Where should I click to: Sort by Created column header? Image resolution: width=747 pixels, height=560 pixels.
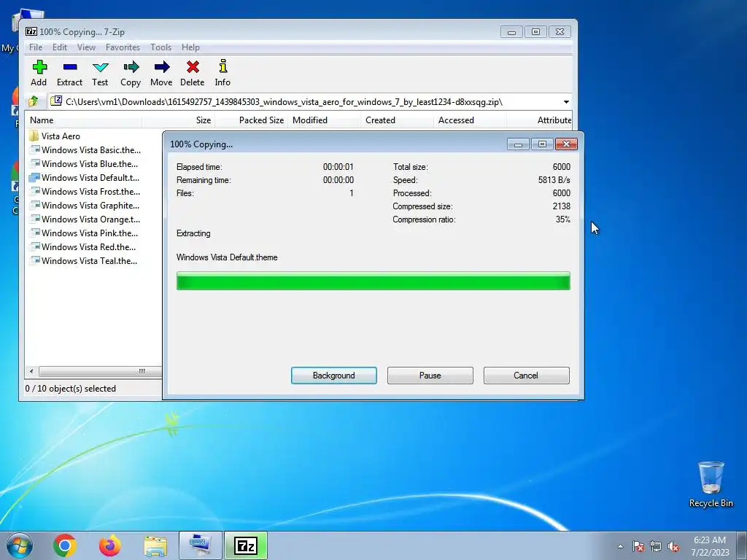point(398,120)
